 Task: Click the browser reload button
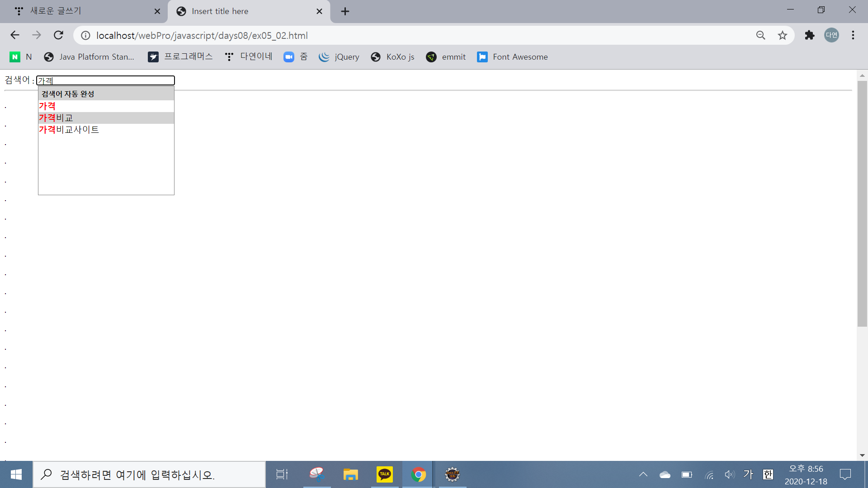point(58,35)
